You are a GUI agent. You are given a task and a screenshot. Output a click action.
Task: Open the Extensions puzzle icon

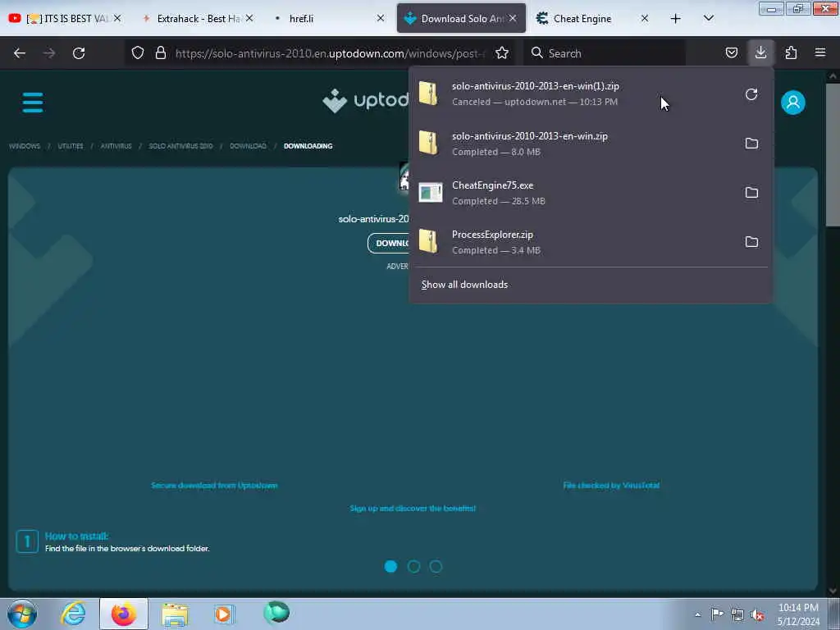tap(791, 53)
